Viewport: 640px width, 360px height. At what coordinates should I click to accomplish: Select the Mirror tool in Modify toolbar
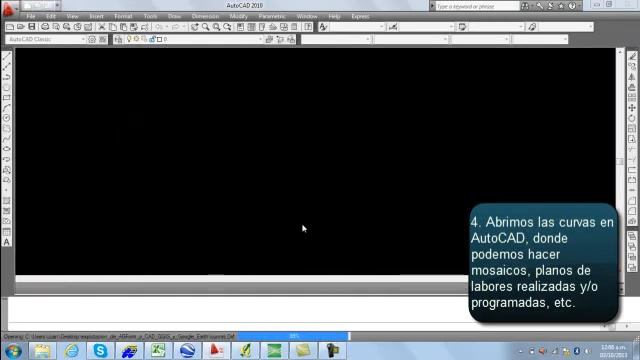tap(632, 77)
